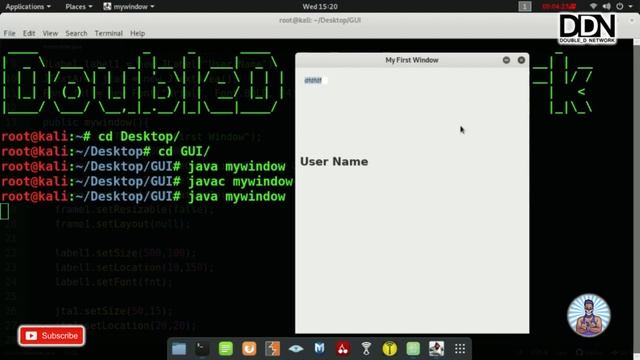Open the grey wireless-tool dock icon
The width and height of the screenshot is (640, 360).
click(366, 349)
